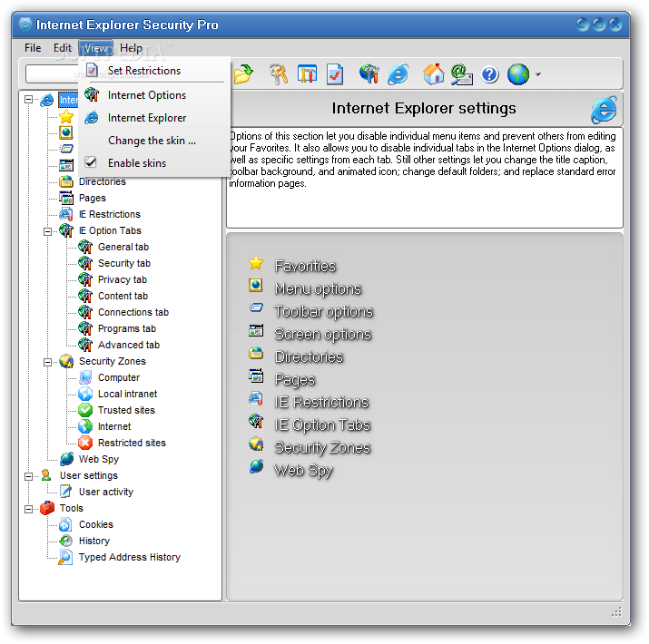Screen dimensions: 649x644
Task: Launch Internet Explorer from the toolbar icon
Action: click(398, 75)
